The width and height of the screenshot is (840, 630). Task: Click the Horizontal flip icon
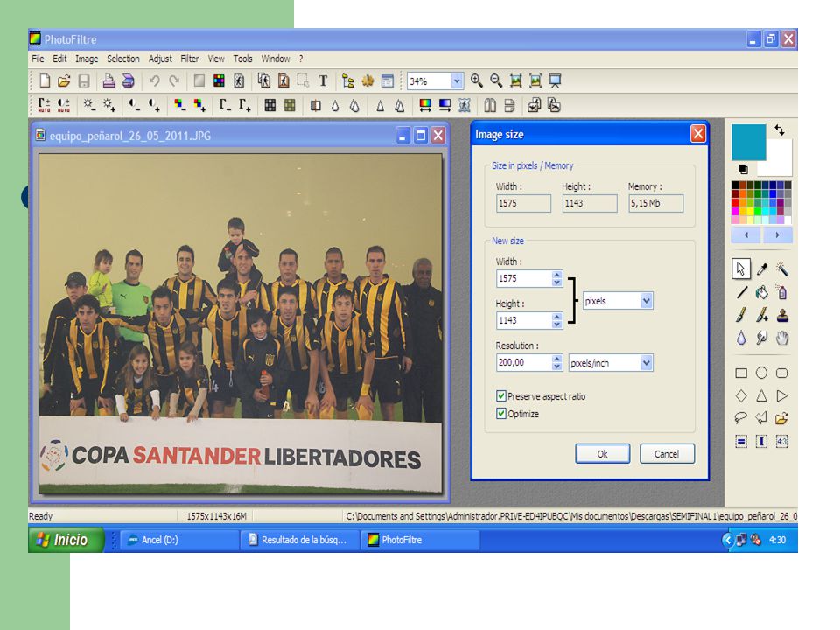click(x=490, y=105)
